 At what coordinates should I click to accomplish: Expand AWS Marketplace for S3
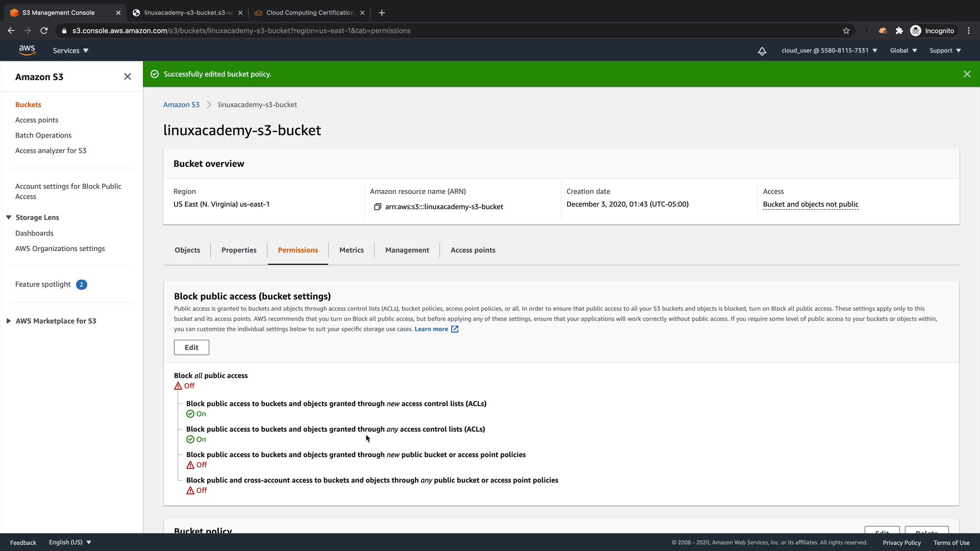(9, 321)
